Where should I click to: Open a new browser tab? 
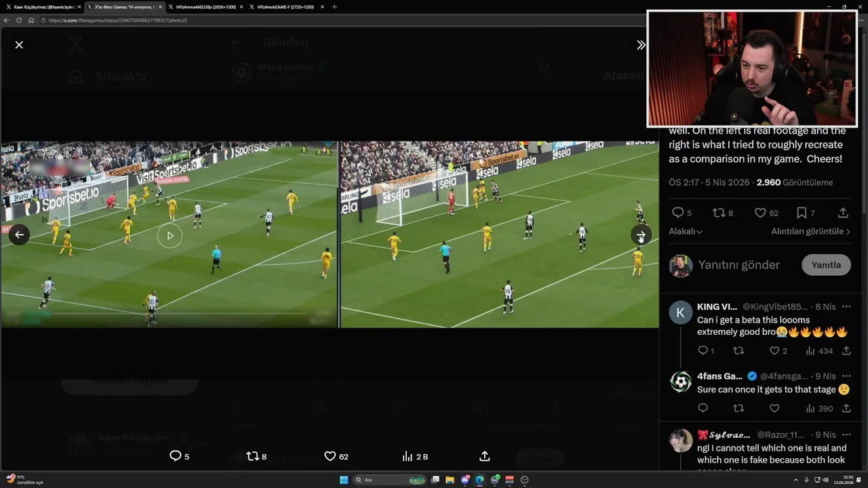coord(334,7)
